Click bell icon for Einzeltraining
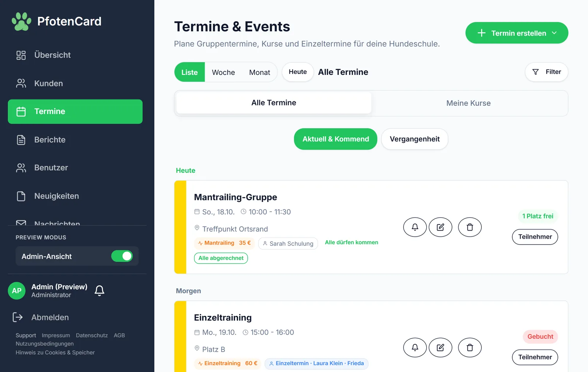 click(x=415, y=348)
